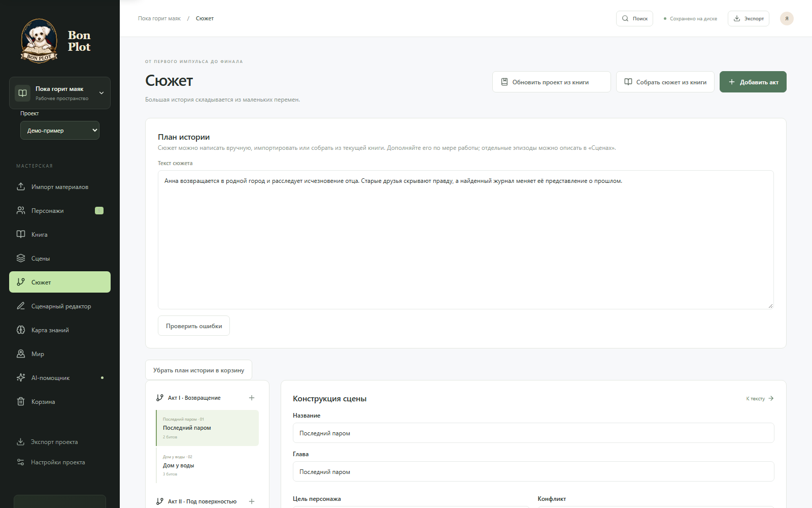Click the Добавить акт button

(753, 82)
